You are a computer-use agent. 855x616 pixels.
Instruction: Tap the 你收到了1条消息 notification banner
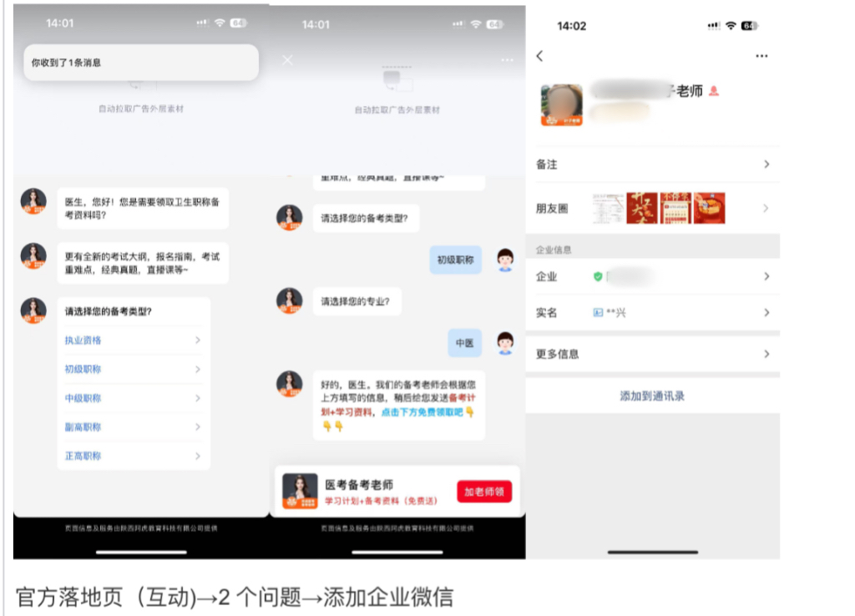pyautogui.click(x=140, y=63)
